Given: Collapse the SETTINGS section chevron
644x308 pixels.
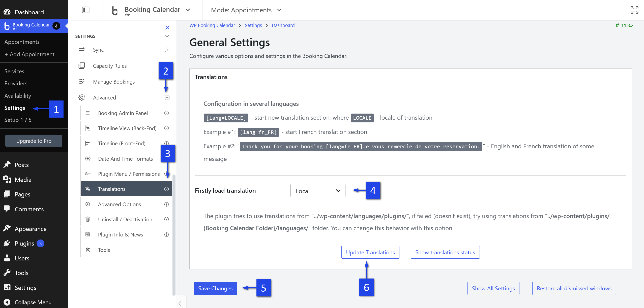Looking at the screenshot, I should [x=167, y=36].
